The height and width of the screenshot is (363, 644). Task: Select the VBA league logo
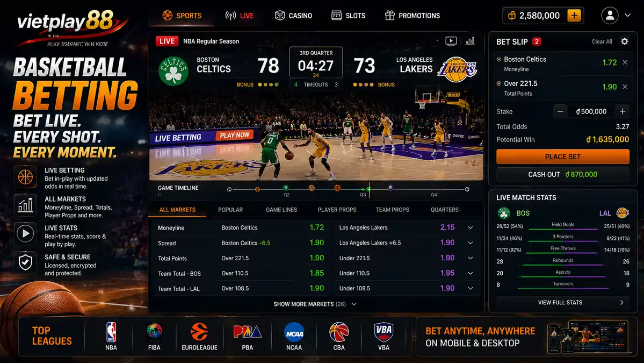[x=383, y=332]
